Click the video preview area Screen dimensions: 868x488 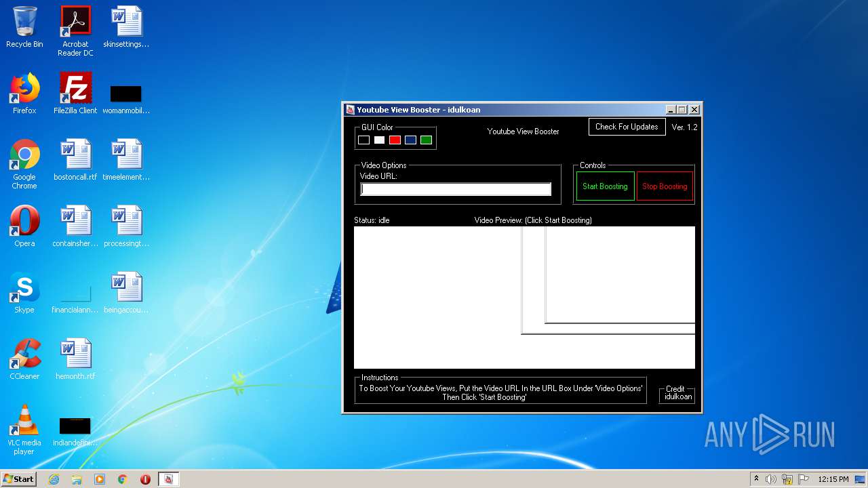point(524,298)
